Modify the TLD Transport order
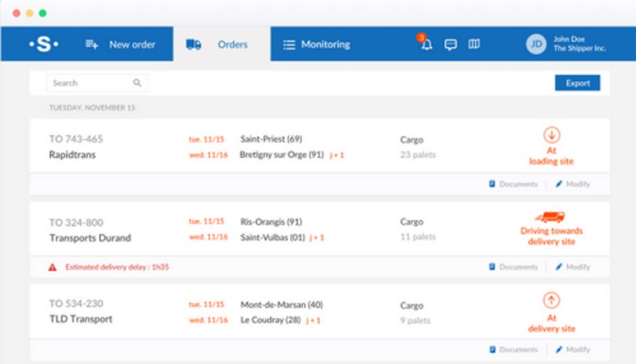The width and height of the screenshot is (636, 364). [x=572, y=349]
